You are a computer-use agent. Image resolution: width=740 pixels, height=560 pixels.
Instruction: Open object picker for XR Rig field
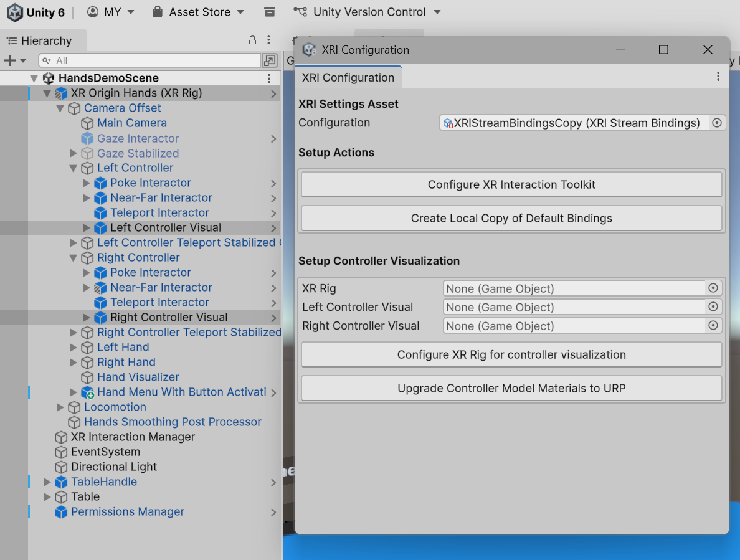tap(713, 288)
